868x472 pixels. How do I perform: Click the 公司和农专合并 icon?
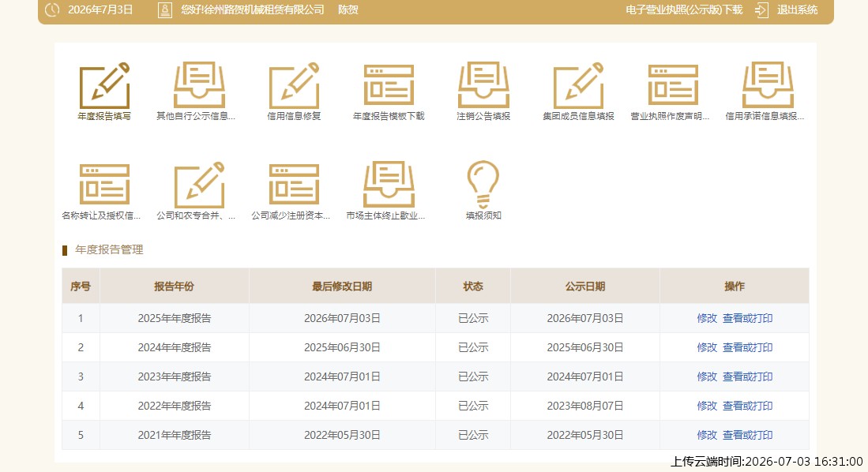coord(199,185)
